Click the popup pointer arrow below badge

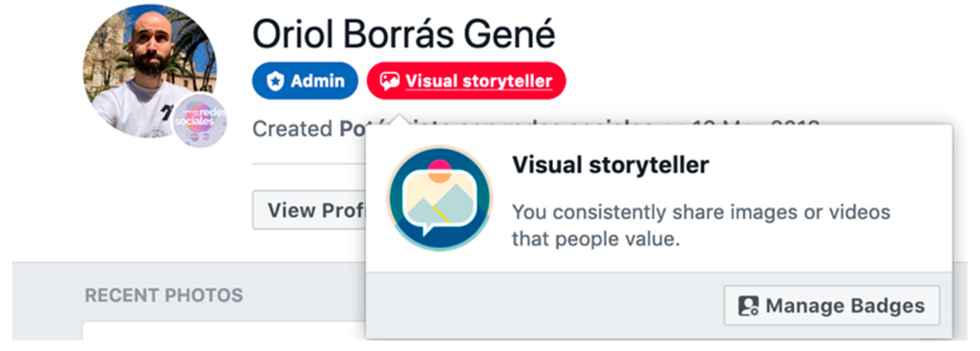[x=400, y=119]
